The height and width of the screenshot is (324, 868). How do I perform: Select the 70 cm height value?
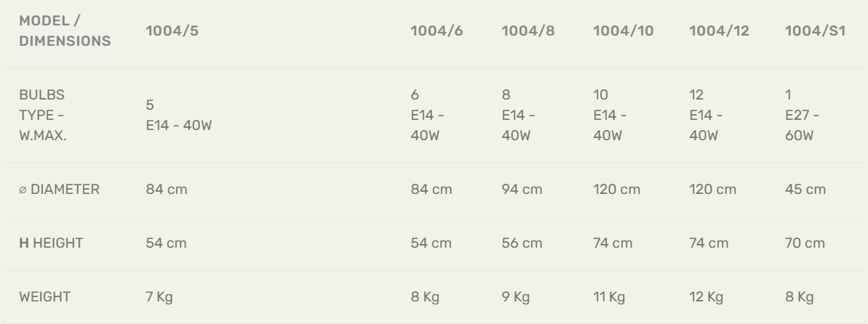pyautogui.click(x=805, y=243)
